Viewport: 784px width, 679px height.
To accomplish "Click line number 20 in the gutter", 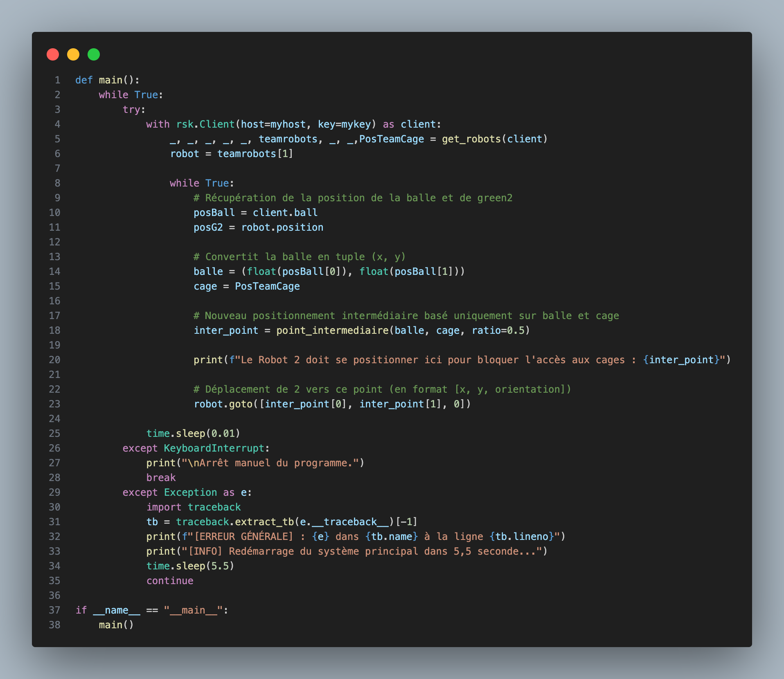I will (55, 360).
